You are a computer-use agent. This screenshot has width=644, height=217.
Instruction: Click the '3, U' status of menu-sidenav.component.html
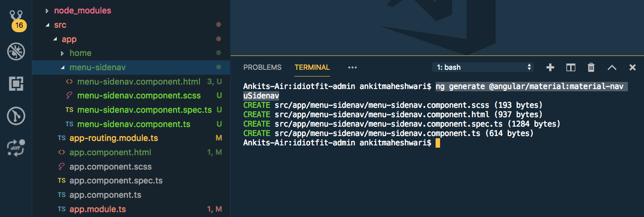(x=215, y=81)
